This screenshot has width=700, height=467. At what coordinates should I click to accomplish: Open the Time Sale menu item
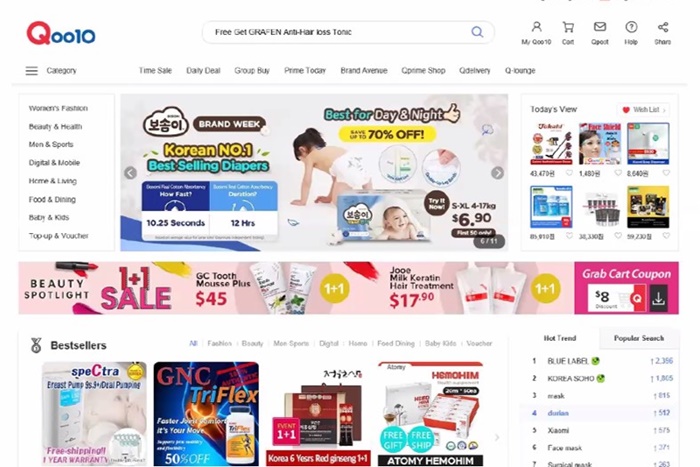coord(155,71)
